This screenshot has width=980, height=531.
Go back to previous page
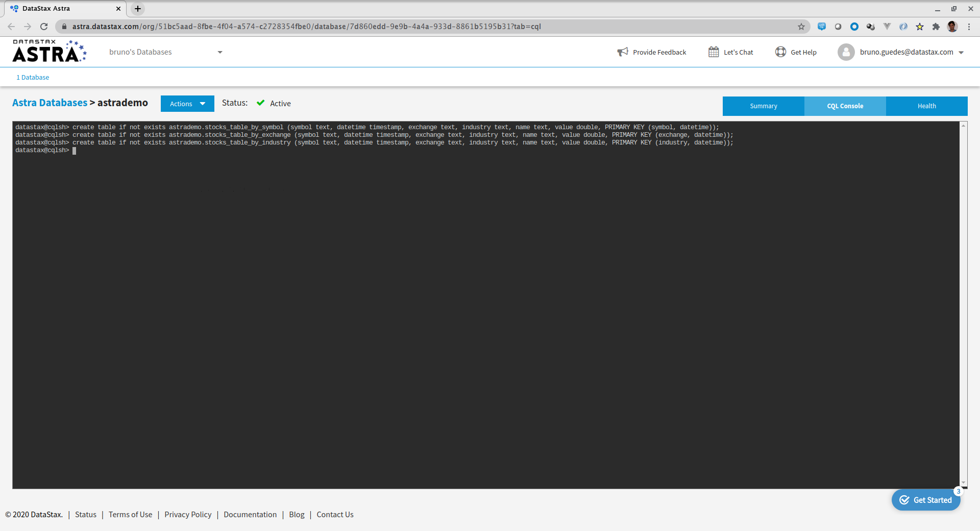[x=11, y=27]
